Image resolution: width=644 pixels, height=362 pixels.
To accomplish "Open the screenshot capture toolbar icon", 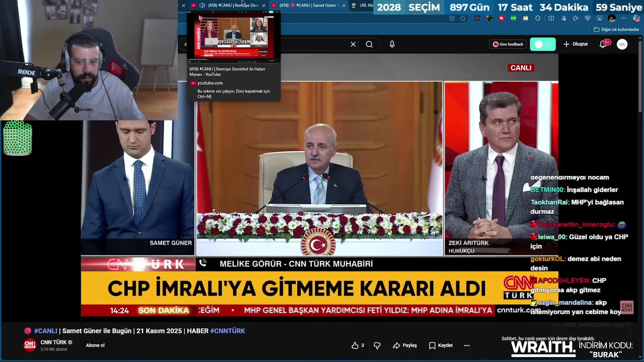I will (599, 18).
